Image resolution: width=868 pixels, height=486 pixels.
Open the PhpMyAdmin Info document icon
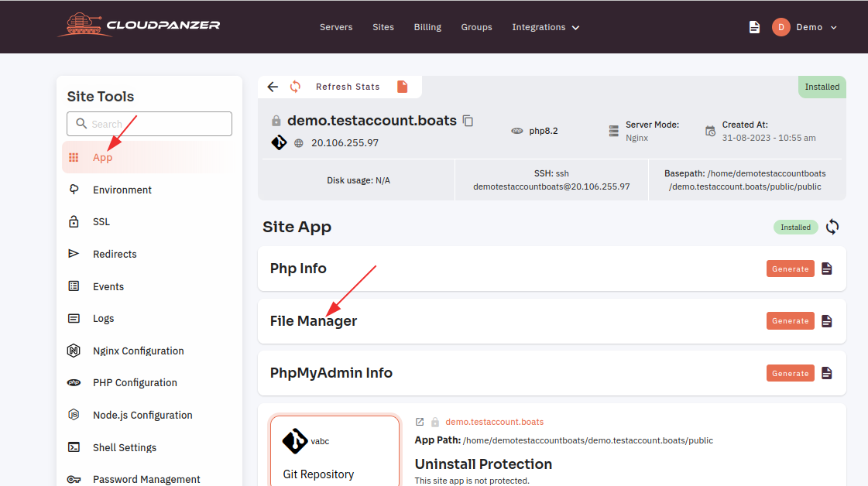point(827,373)
